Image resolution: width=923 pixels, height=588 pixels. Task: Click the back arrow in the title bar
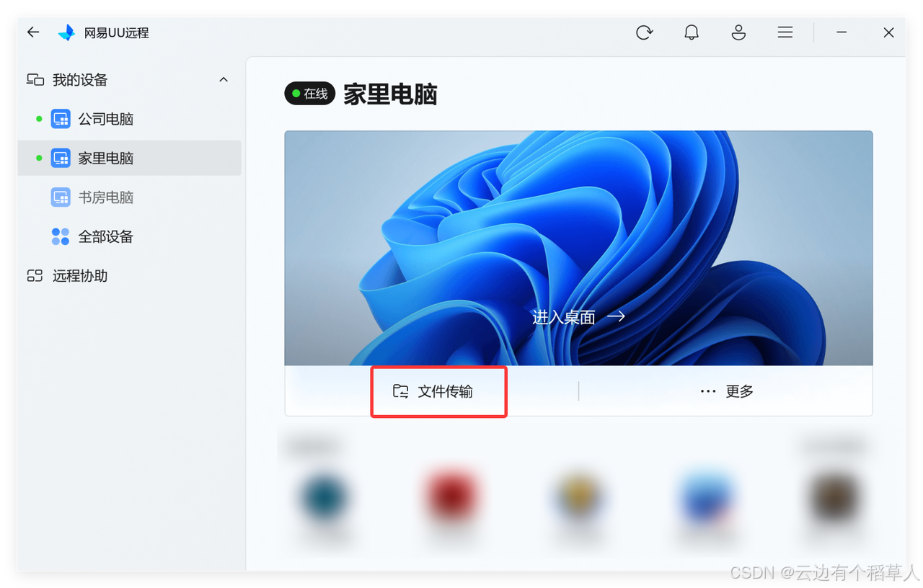click(33, 32)
